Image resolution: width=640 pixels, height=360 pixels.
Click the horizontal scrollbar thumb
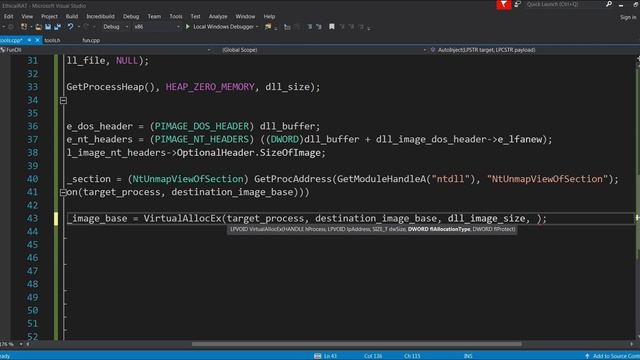pyautogui.click(x=357, y=344)
